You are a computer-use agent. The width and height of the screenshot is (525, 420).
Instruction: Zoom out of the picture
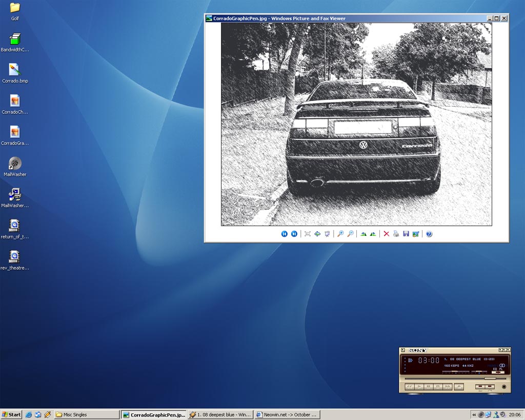tap(350, 234)
